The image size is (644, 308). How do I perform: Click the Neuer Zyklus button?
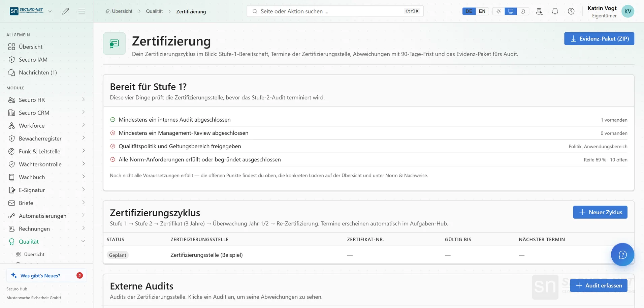tap(600, 212)
